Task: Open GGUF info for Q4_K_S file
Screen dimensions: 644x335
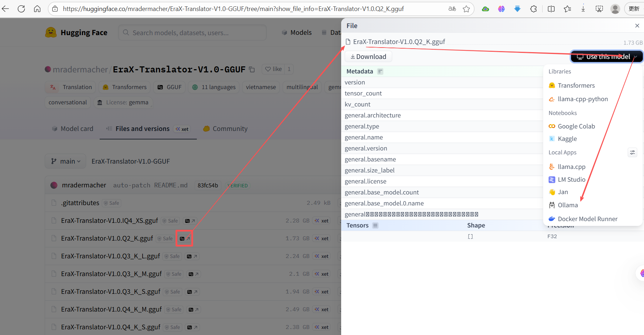Action: (x=192, y=327)
